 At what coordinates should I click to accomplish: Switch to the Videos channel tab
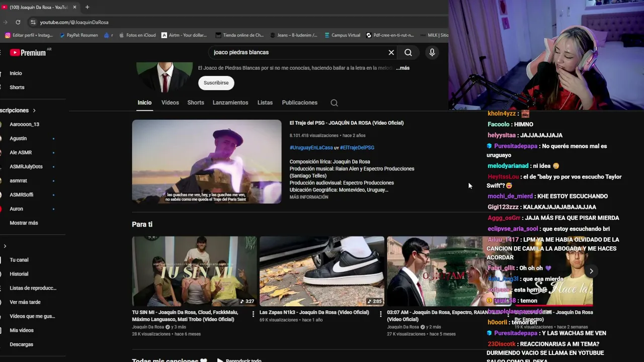(x=170, y=103)
